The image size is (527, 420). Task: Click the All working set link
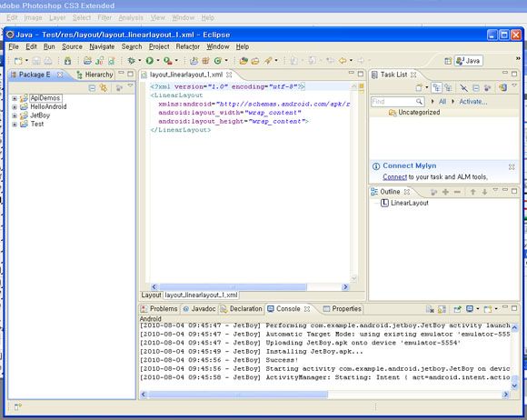(442, 101)
